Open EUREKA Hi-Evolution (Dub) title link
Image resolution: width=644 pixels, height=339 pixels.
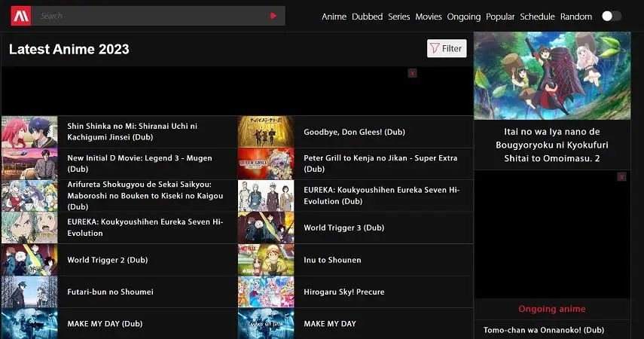tap(382, 196)
